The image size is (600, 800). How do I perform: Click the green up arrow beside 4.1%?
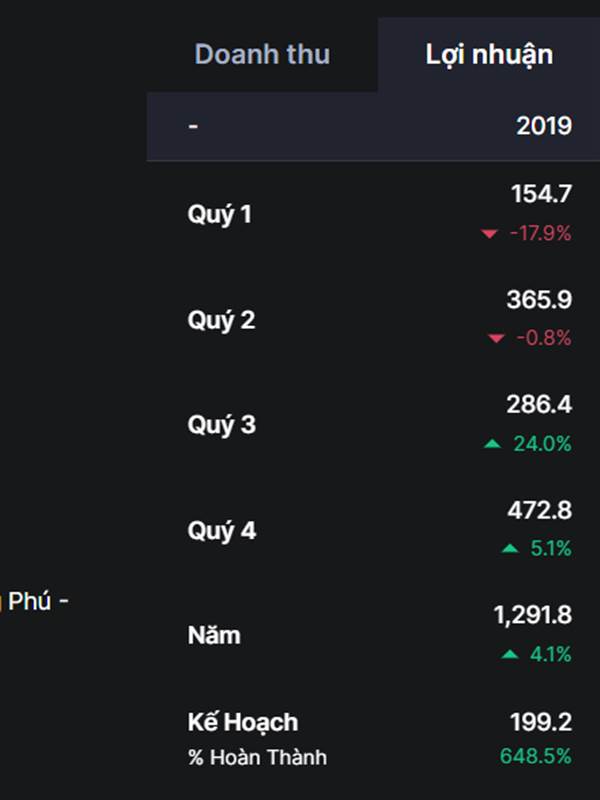pos(510,655)
